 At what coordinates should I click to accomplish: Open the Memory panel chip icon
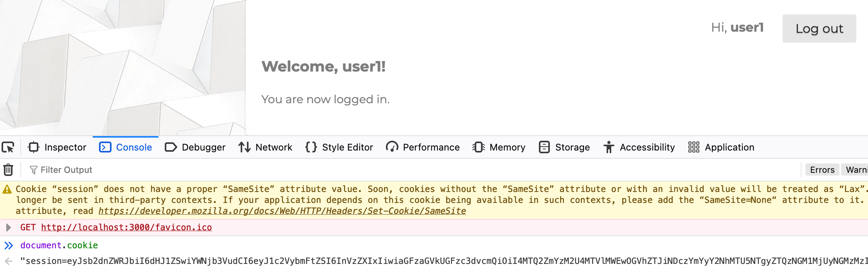[x=478, y=147]
